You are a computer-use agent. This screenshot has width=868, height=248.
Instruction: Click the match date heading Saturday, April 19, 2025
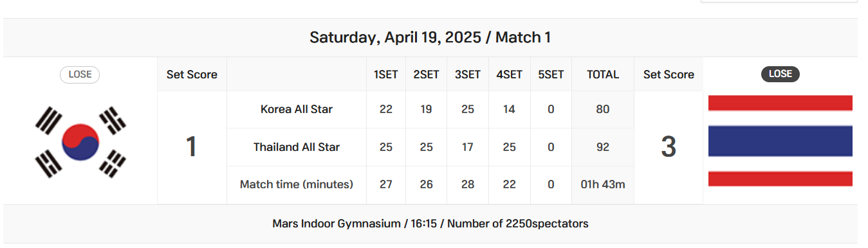(x=395, y=37)
